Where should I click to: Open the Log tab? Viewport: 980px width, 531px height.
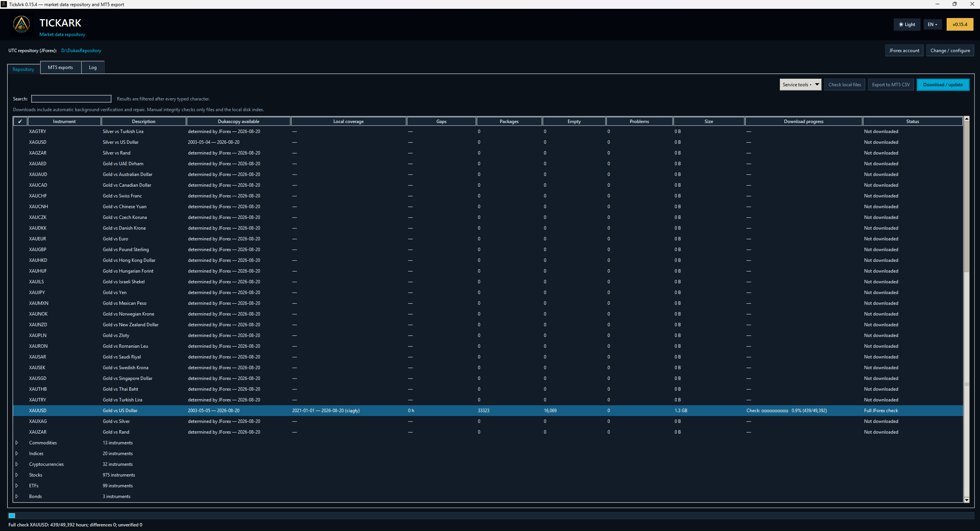pos(93,67)
